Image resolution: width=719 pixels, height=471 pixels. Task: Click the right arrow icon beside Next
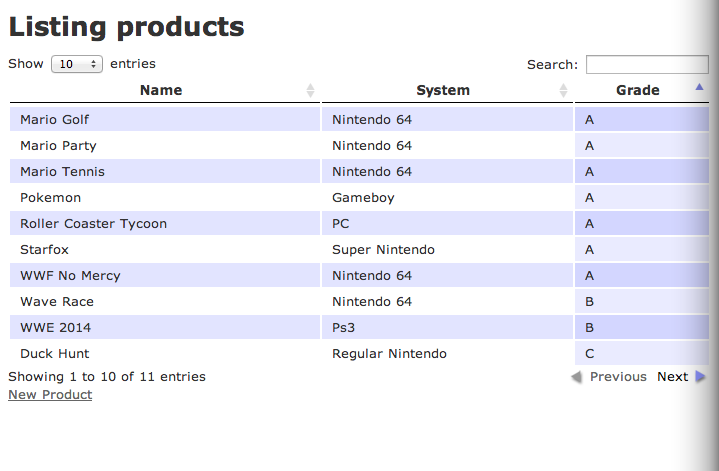pos(700,377)
